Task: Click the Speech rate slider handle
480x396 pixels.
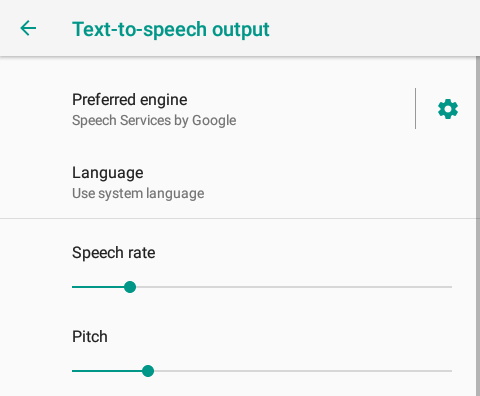Action: pos(130,287)
